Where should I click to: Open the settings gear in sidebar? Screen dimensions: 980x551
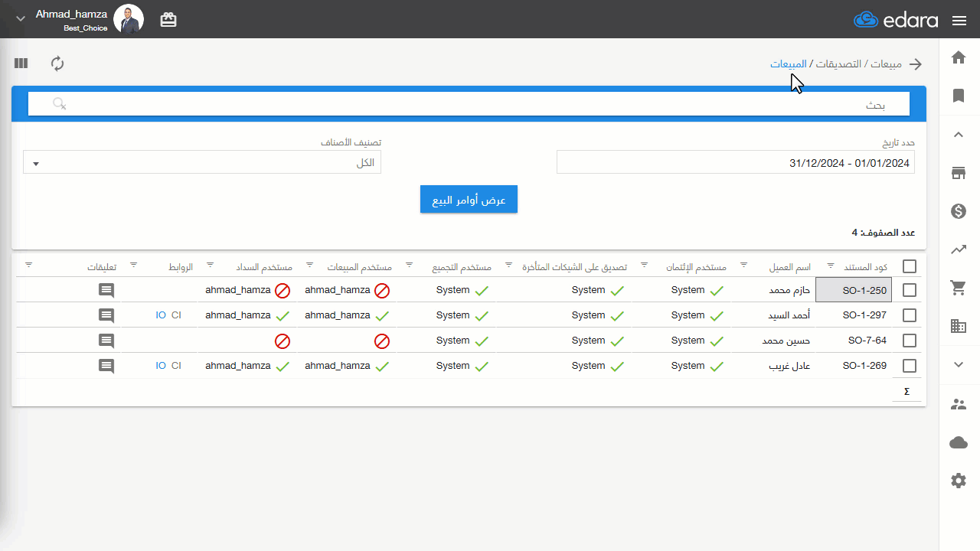click(x=959, y=481)
